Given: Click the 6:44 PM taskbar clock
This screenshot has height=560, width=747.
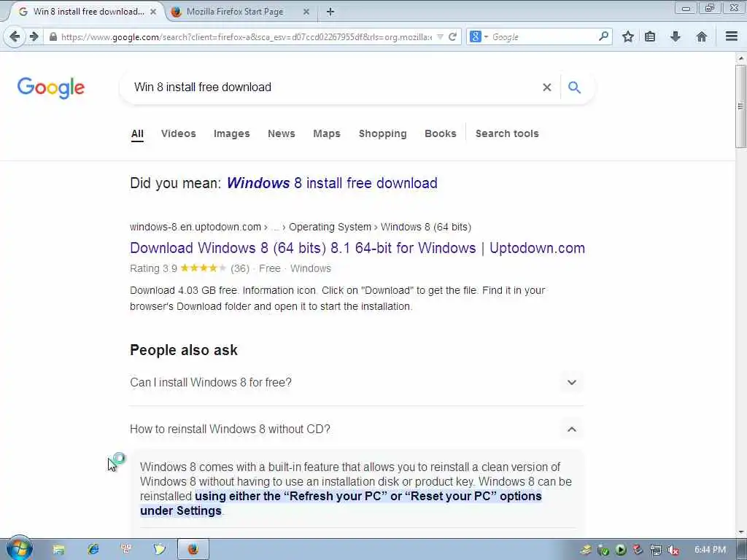Looking at the screenshot, I should [710, 550].
